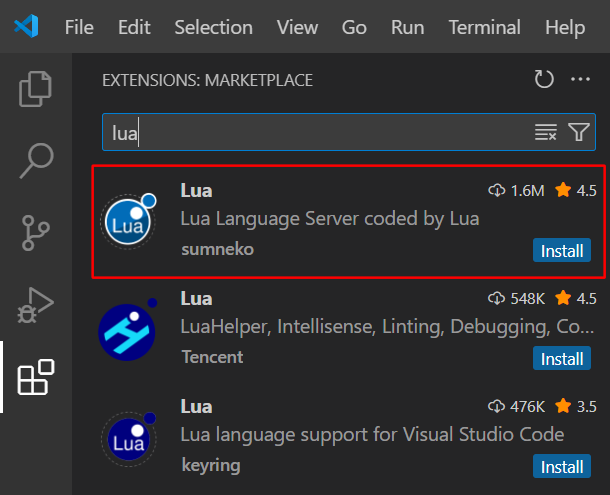Install the Tencent Lua extension
Screen dimensions: 610x495
click(x=562, y=358)
